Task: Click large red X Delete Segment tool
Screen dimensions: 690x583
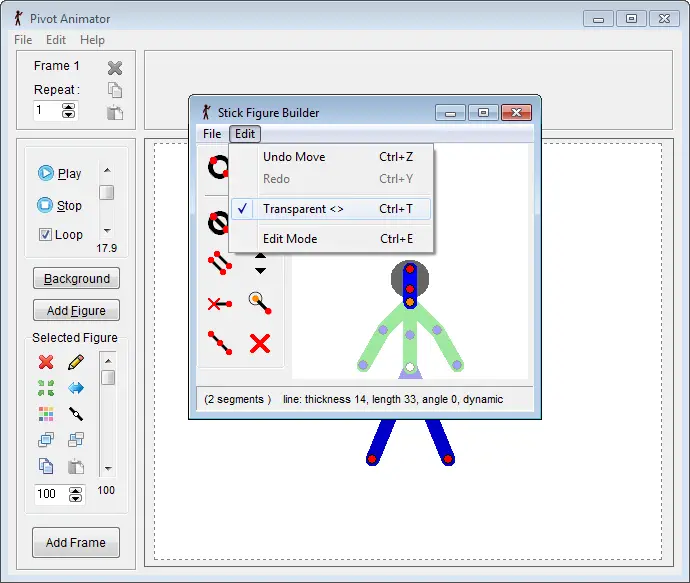Action: (260, 343)
